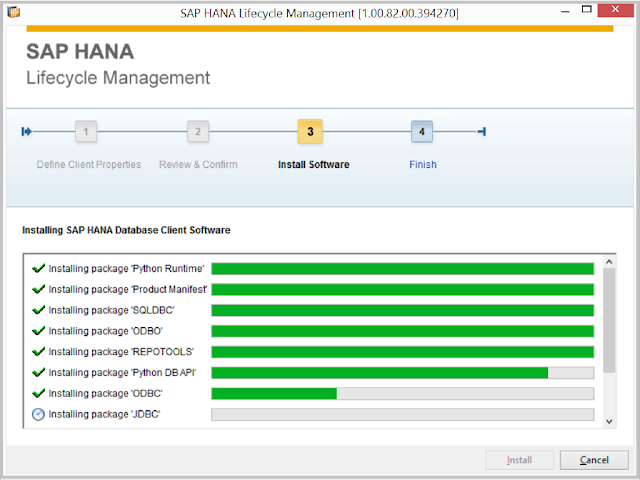This screenshot has height=480, width=640.
Task: Click the Cancel button
Action: tap(594, 460)
